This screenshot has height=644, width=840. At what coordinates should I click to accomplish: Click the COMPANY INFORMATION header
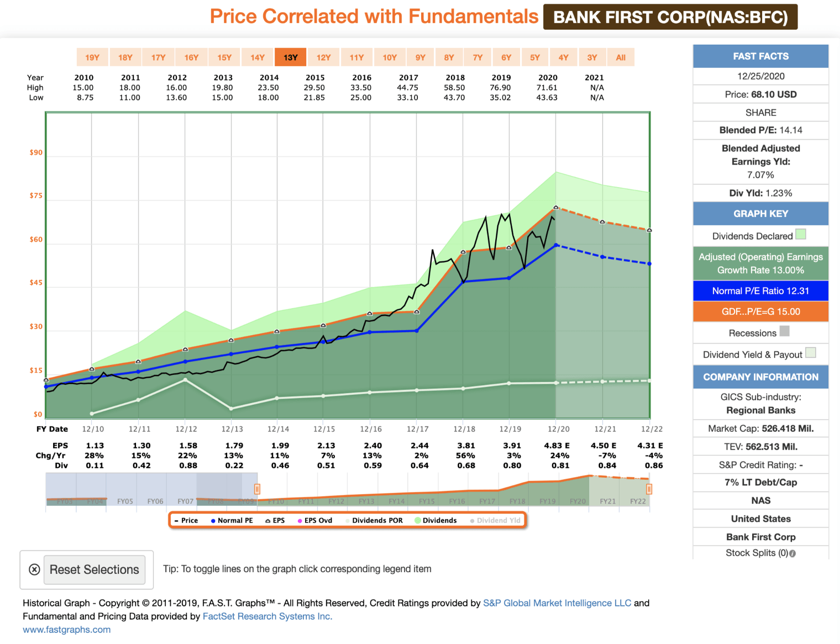tap(761, 377)
